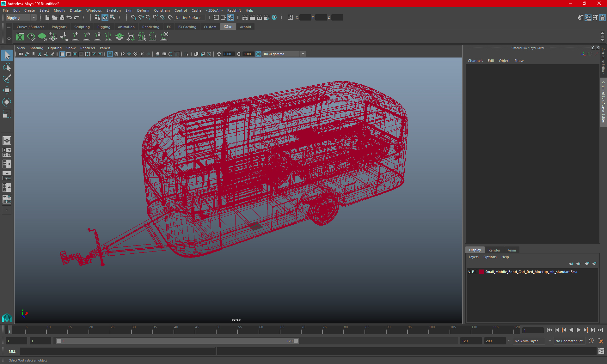Screen dimensions: 607x364
Task: Click the layer's red color swatch
Action: 481,272
